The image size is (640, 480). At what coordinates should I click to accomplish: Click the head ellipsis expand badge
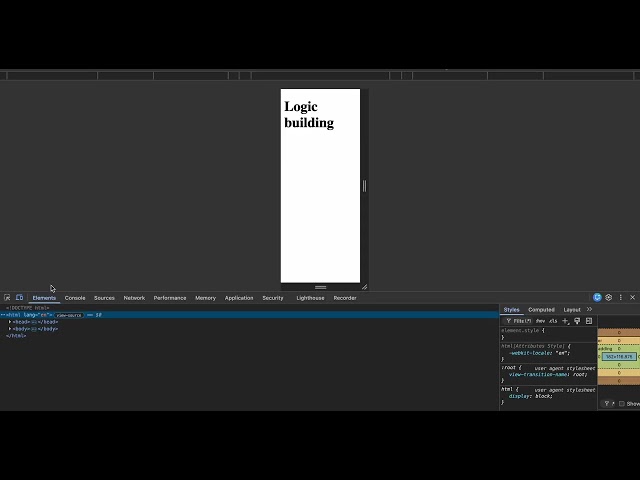(34, 322)
